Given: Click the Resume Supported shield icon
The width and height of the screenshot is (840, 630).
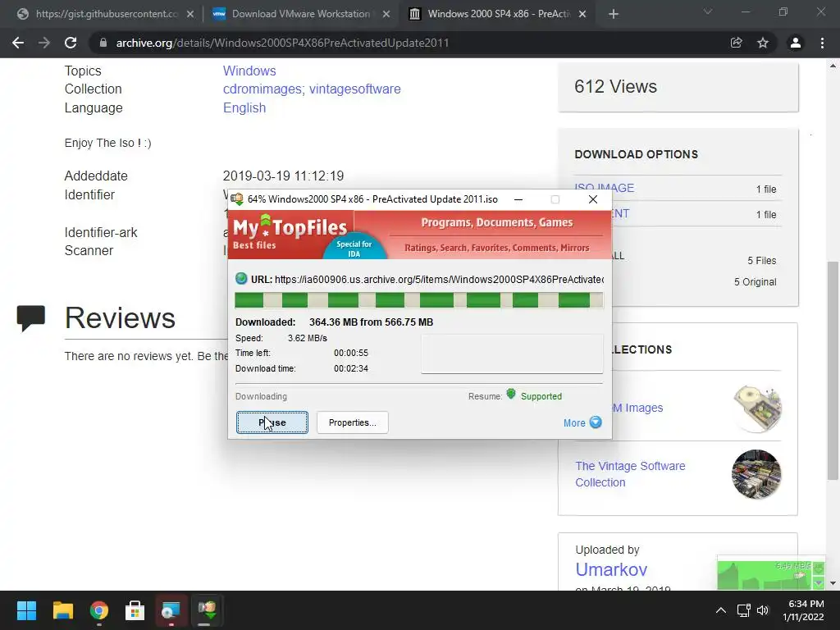Looking at the screenshot, I should (511, 395).
